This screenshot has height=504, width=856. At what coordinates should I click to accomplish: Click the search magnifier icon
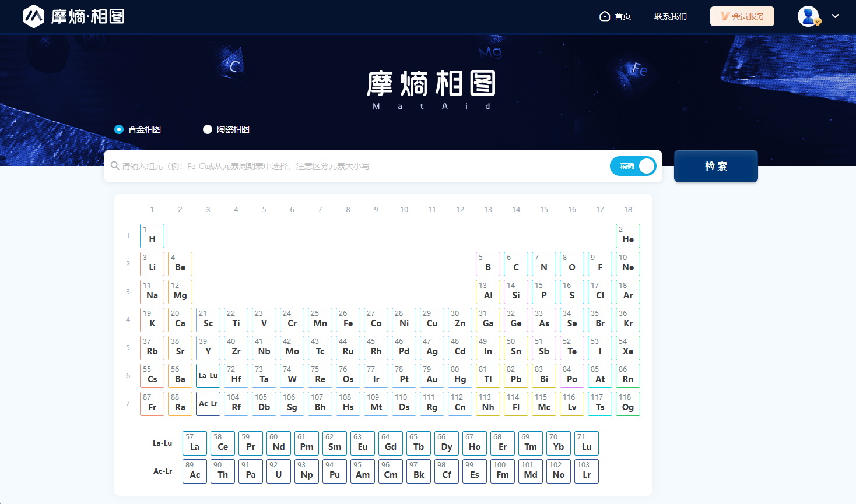[x=115, y=166]
